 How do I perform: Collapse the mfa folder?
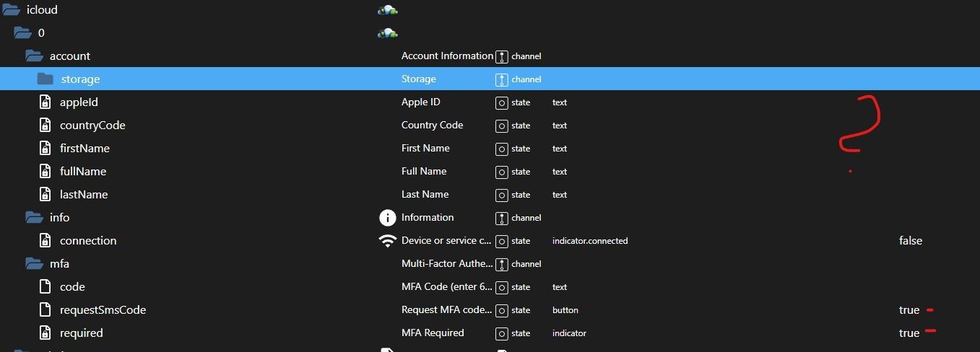point(34,264)
